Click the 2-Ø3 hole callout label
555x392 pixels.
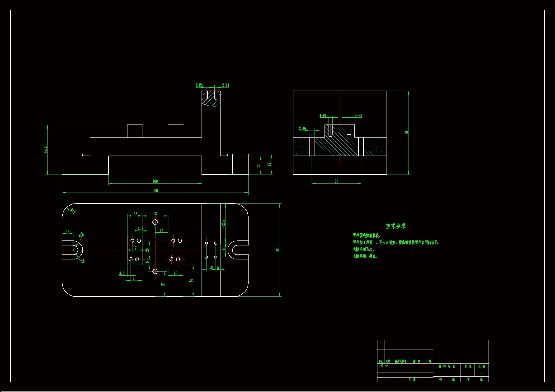point(226,85)
